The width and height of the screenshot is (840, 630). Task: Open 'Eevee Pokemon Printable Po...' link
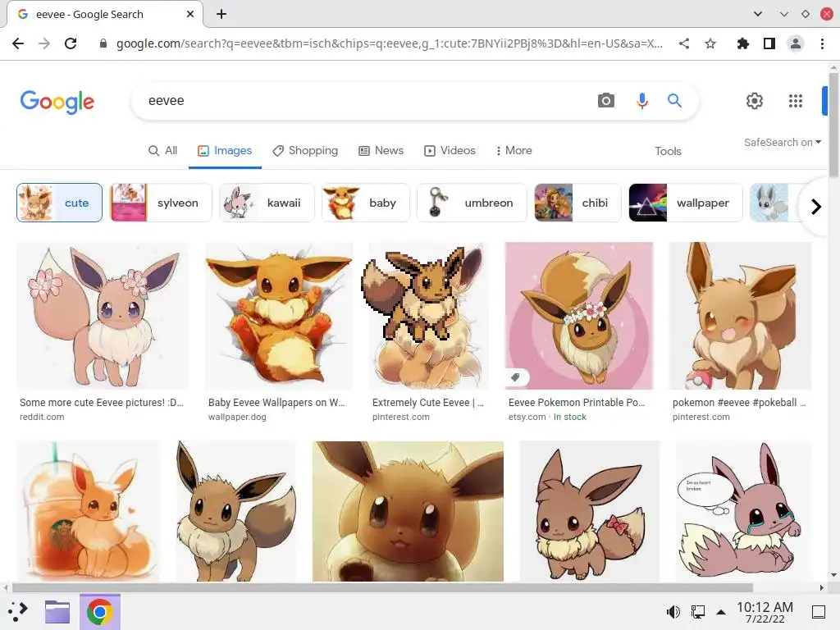[577, 402]
